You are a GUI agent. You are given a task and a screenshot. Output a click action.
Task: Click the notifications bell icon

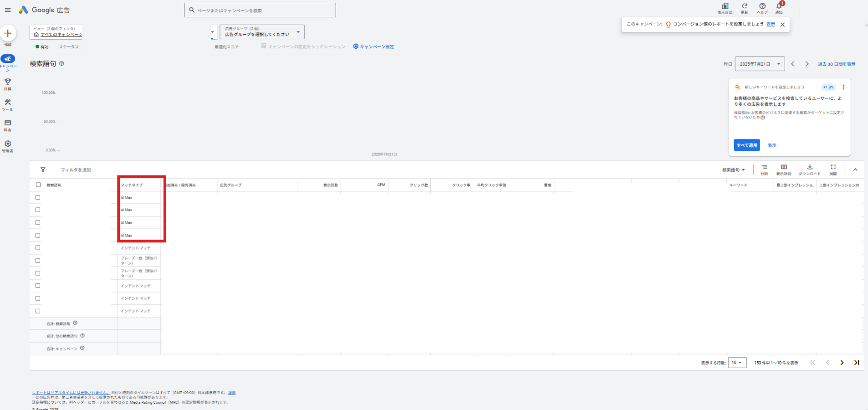[x=779, y=6]
